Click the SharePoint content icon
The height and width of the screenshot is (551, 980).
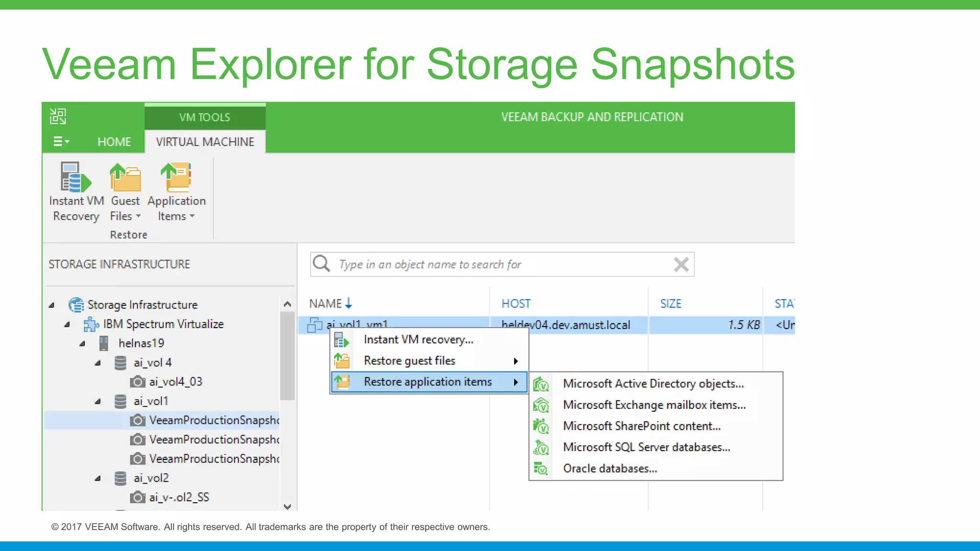[x=541, y=426]
